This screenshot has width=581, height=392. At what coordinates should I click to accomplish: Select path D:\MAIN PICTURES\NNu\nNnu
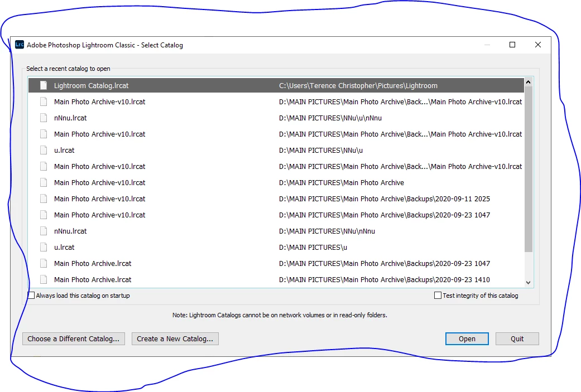(327, 231)
